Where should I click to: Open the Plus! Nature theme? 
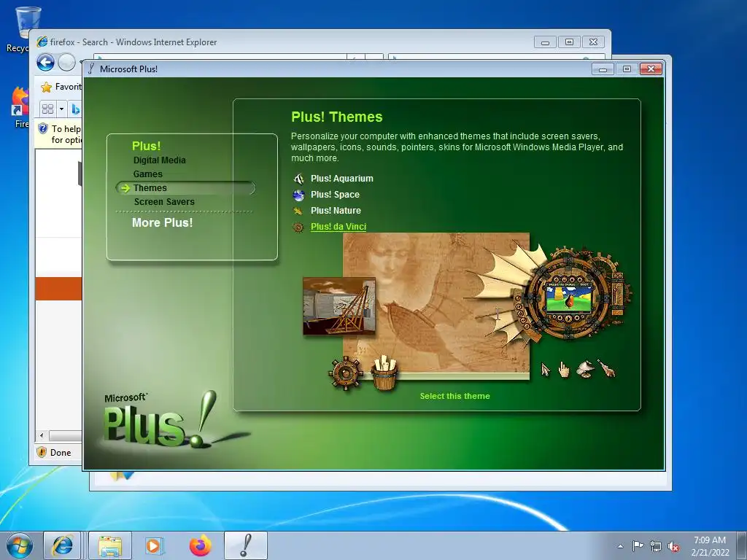(336, 211)
